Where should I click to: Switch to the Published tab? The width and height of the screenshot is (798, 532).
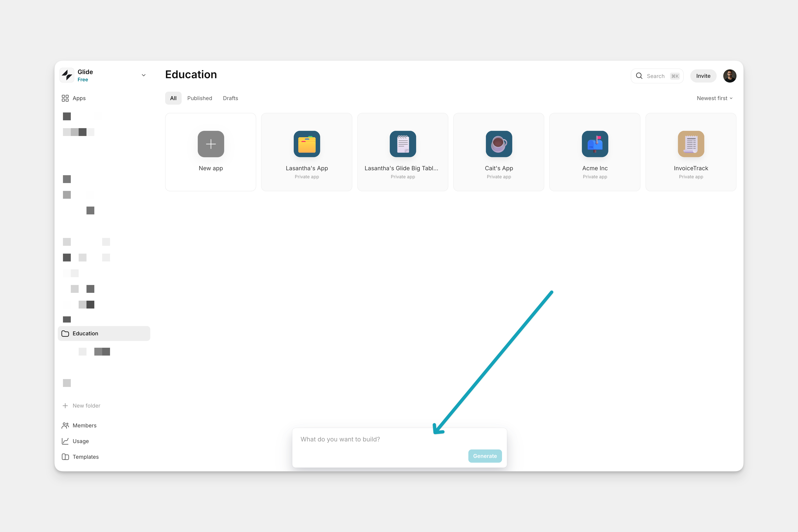[x=199, y=98]
